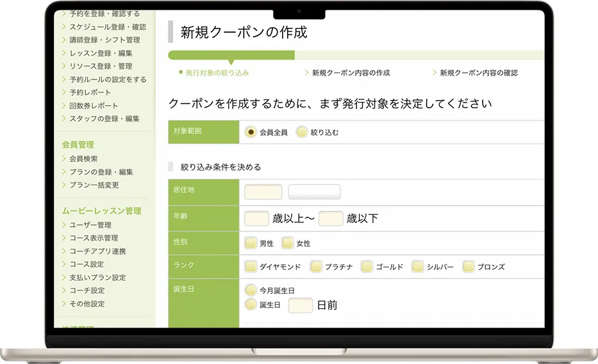Check the 男性 checkbox
Viewport: 598px width, 364px height.
pos(251,243)
